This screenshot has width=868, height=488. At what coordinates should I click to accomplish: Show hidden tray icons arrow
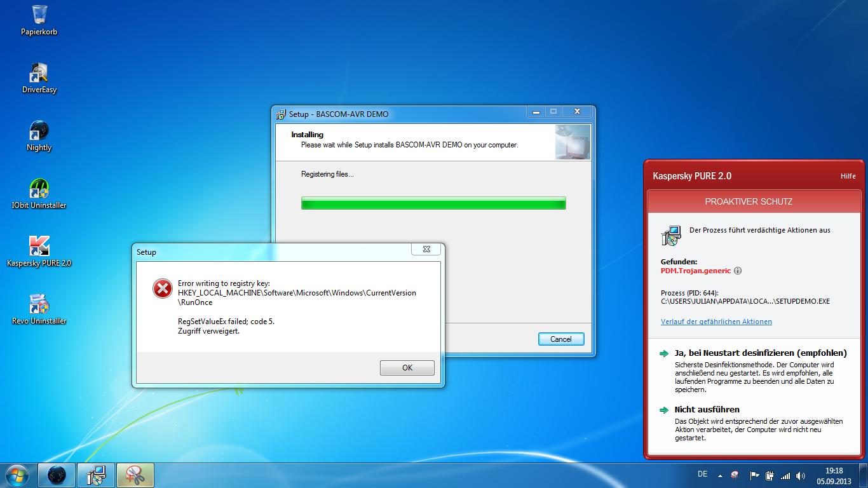[720, 475]
